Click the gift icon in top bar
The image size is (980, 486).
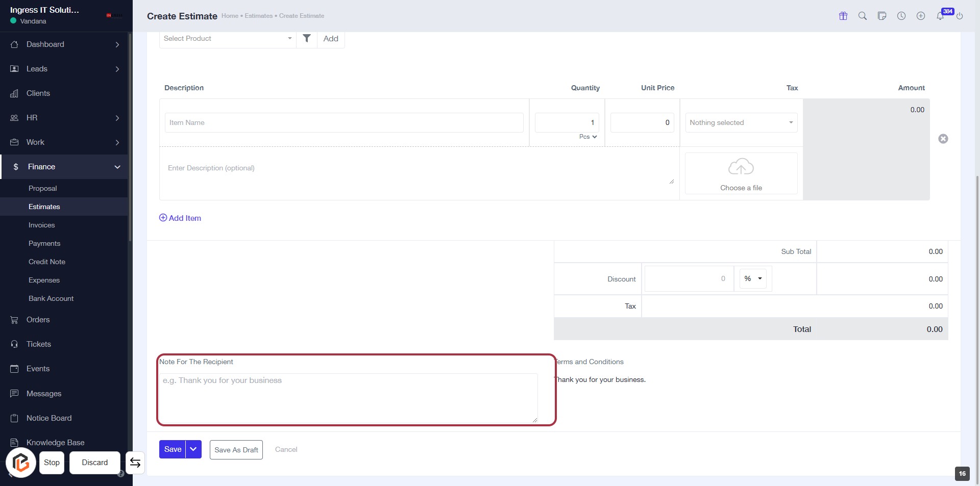(x=843, y=16)
